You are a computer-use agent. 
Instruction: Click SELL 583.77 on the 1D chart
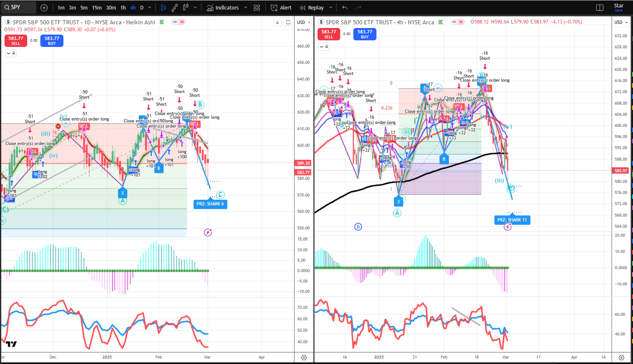pos(16,40)
